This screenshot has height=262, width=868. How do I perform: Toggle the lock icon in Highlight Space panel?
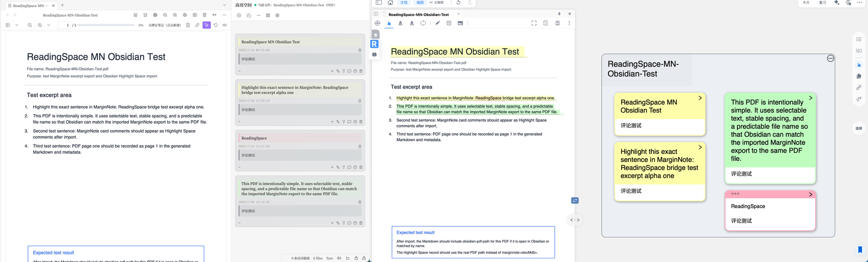pyautogui.click(x=249, y=15)
